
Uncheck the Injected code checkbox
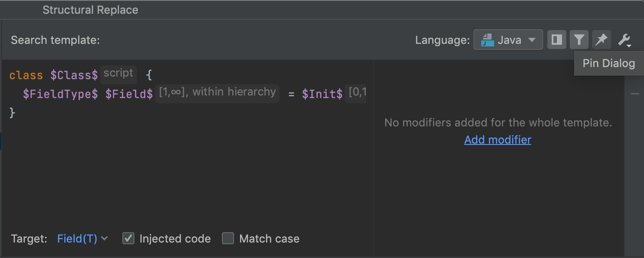click(x=128, y=238)
